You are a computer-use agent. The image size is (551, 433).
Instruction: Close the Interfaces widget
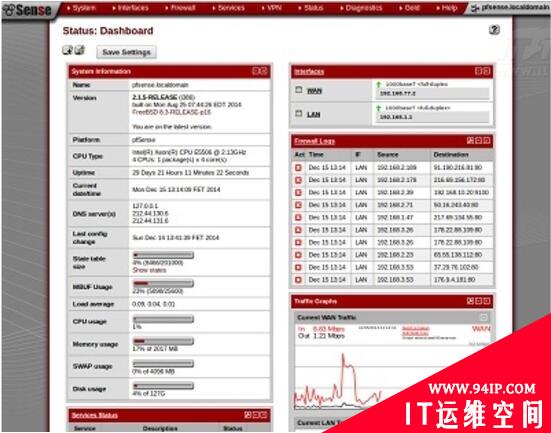pos(486,71)
